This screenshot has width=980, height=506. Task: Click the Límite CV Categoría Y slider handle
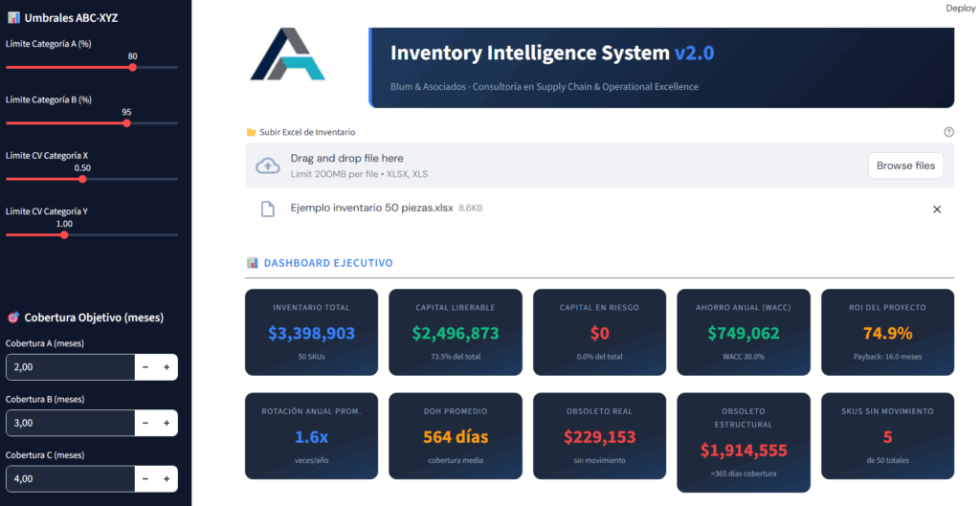click(x=64, y=234)
